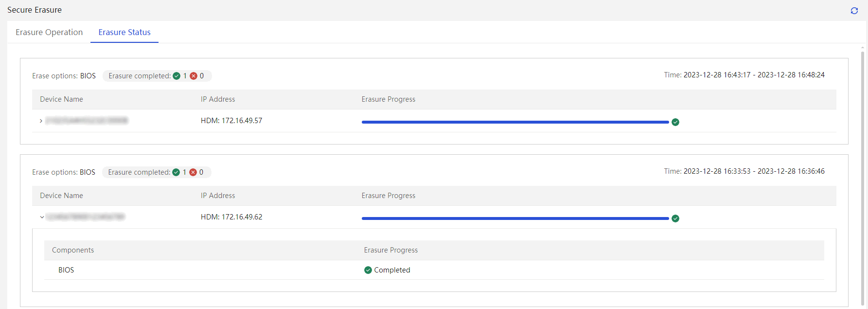Click green check at end of 172.16.49.57 progress bar

point(675,122)
